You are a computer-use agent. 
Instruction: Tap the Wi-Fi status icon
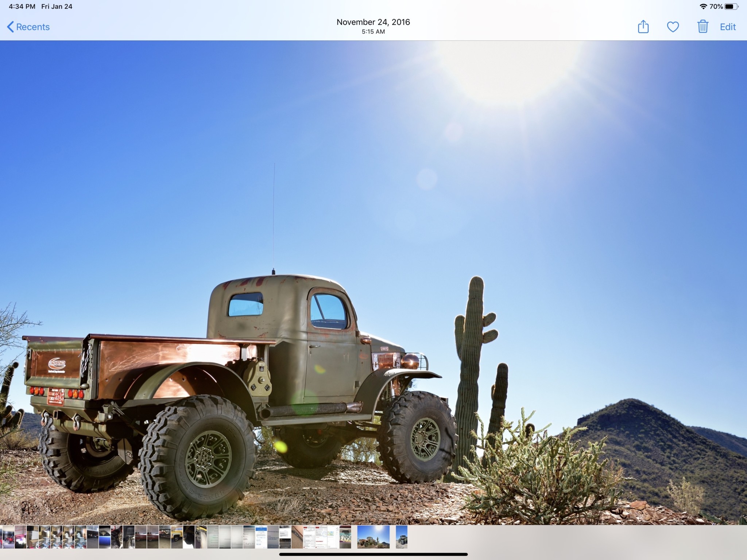click(x=703, y=7)
